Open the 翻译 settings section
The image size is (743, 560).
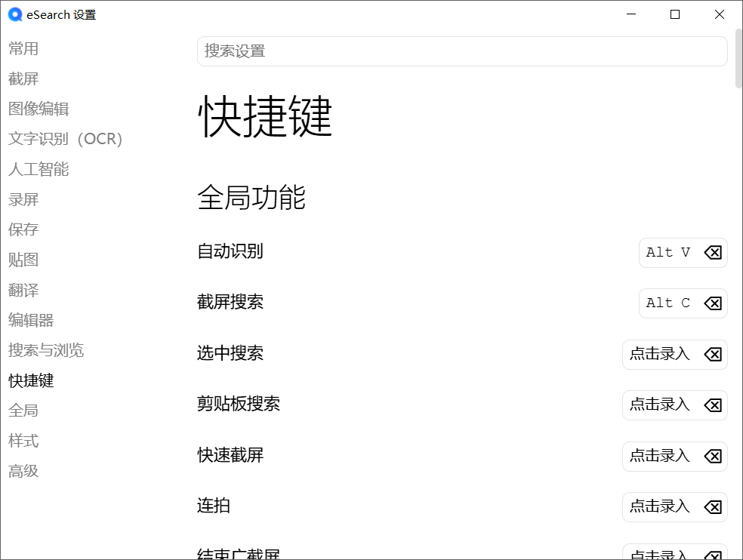(23, 290)
